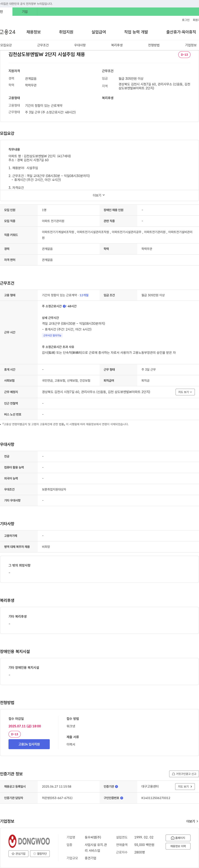Open 더보기 link in 기업정보 section
The height and width of the screenshot is (868, 199).
click(x=192, y=821)
